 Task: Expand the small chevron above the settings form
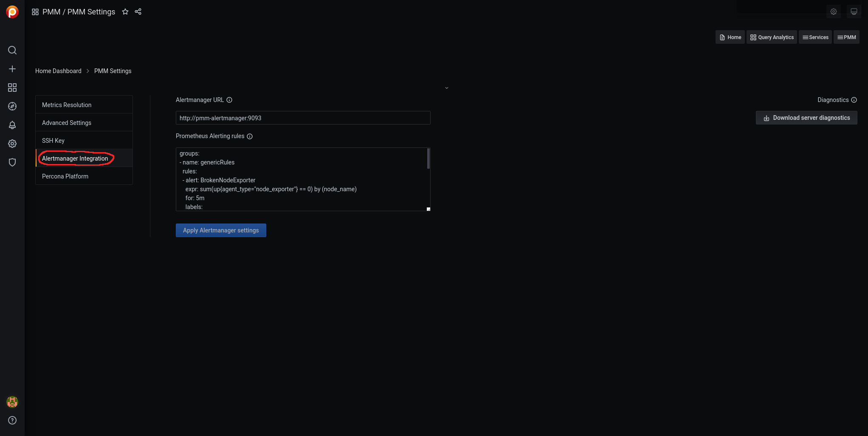tap(447, 88)
